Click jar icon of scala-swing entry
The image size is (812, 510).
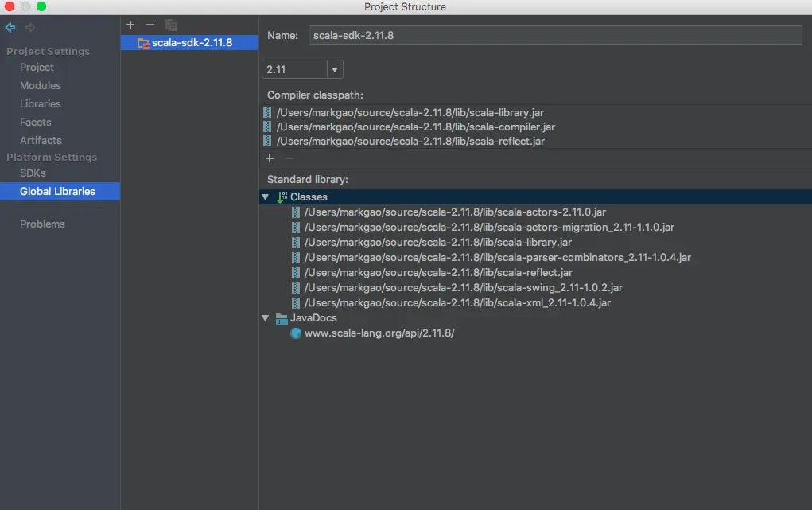[x=296, y=287]
